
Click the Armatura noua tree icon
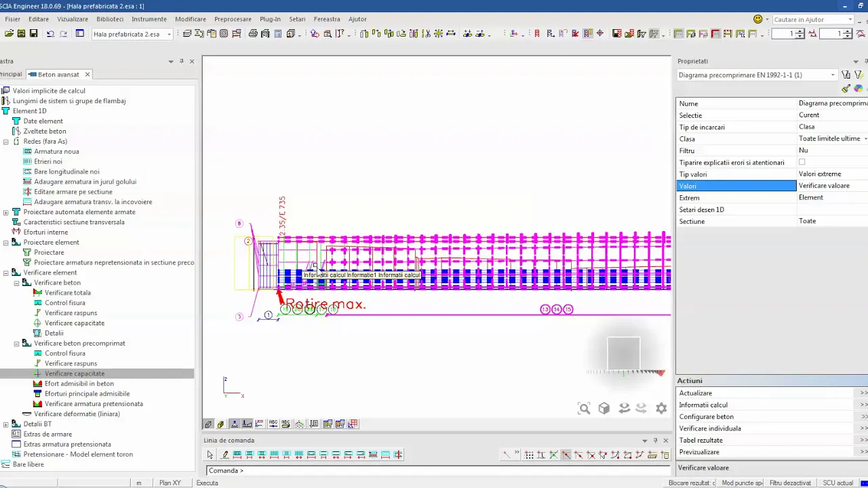click(x=28, y=151)
